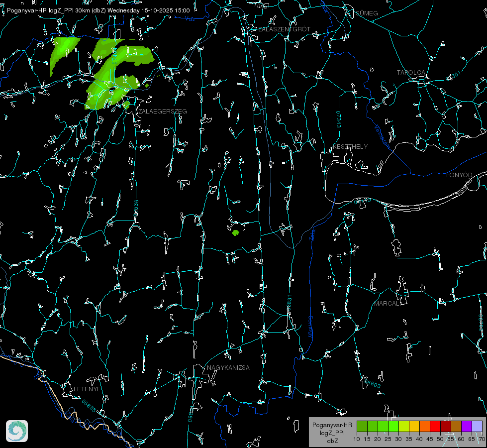Screen dimensions: 487x448
Task: Click the 50-55 dBZ dark red swatch
Action: (446, 426)
